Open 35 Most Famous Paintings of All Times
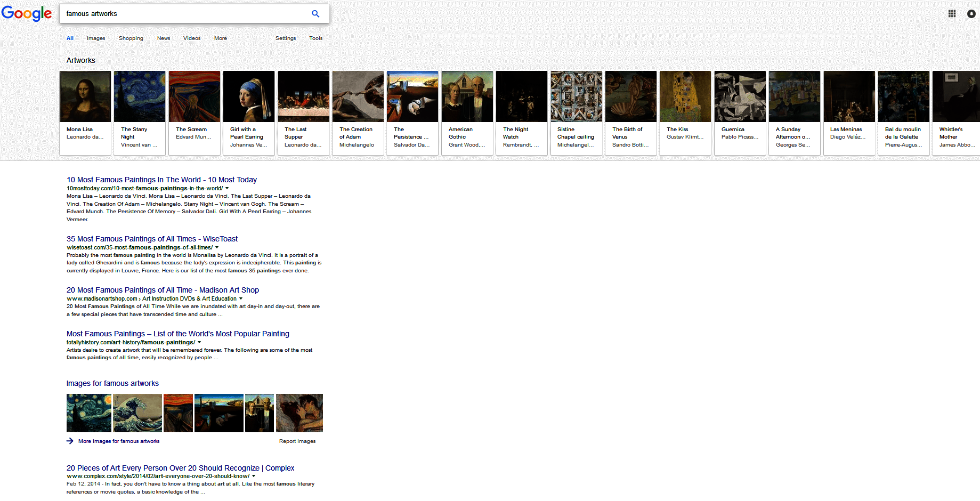 tap(152, 238)
